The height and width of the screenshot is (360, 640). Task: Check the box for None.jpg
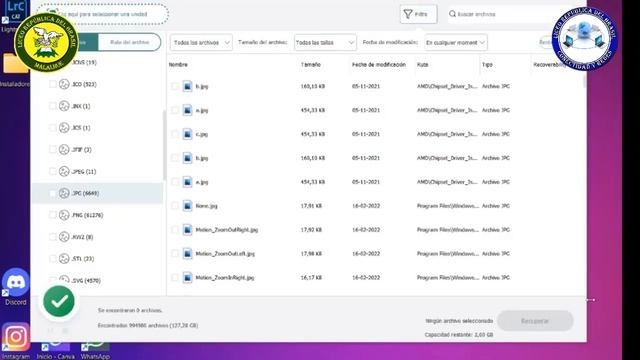[175, 206]
